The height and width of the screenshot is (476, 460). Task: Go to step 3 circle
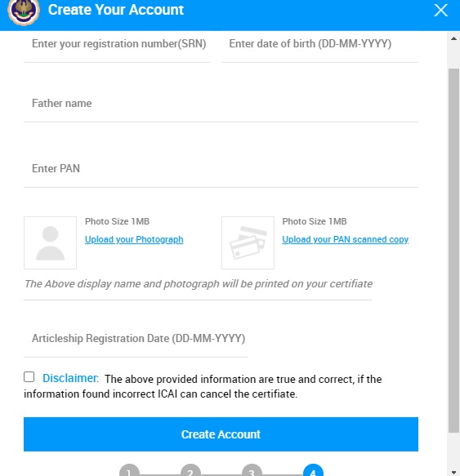pyautogui.click(x=252, y=470)
